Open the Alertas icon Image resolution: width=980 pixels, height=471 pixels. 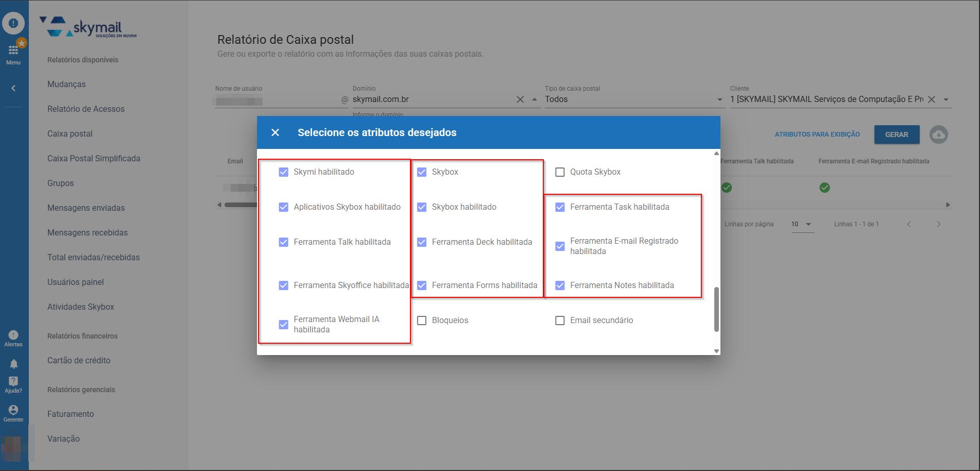[13, 335]
